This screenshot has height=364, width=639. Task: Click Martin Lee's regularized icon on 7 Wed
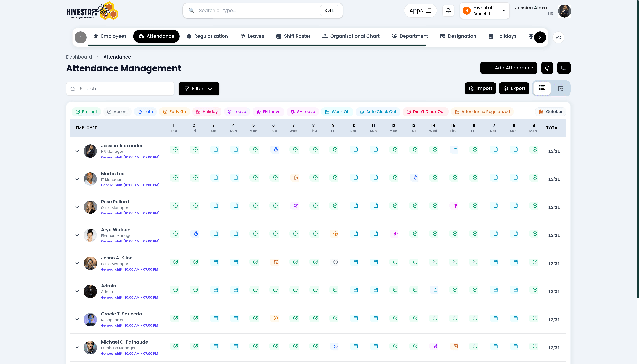(x=296, y=178)
